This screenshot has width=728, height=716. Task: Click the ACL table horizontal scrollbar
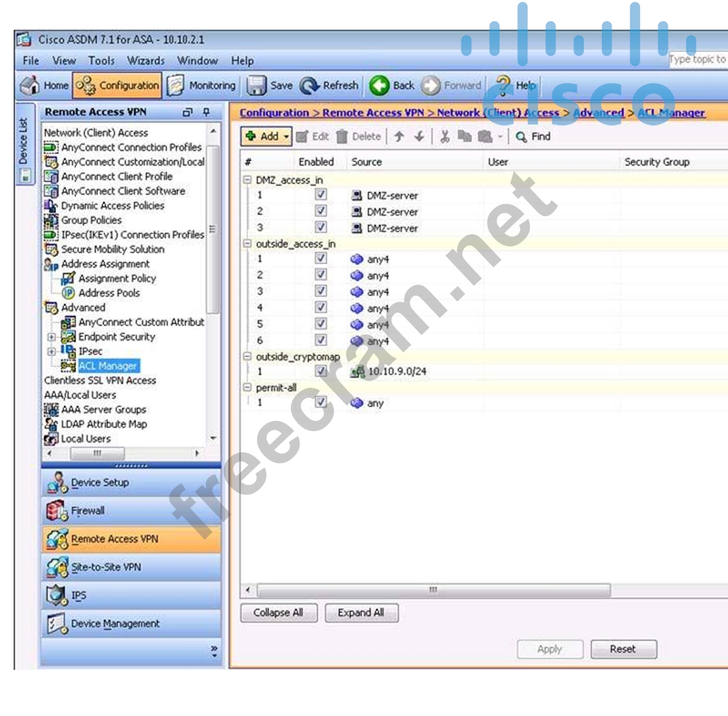pos(432,591)
